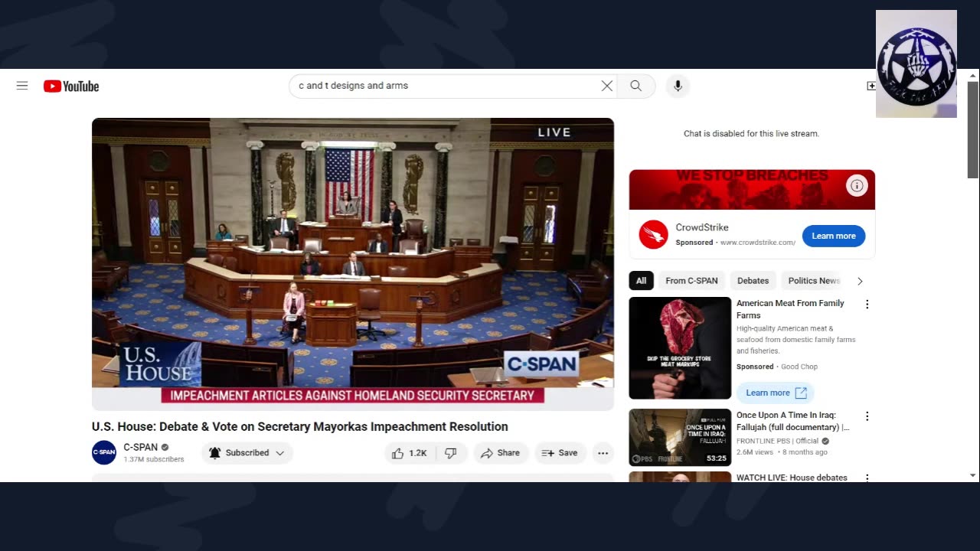Click Good Chop Learn more link
Viewport: 980px width, 551px height.
[x=776, y=393]
